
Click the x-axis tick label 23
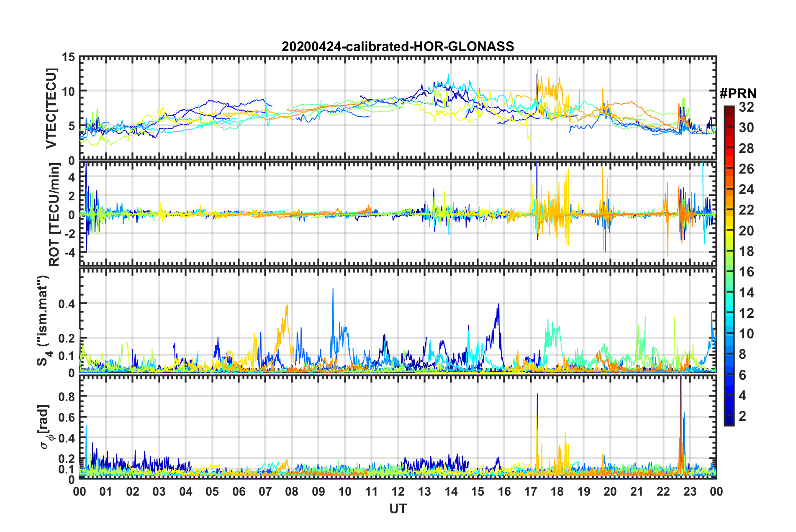(x=690, y=491)
